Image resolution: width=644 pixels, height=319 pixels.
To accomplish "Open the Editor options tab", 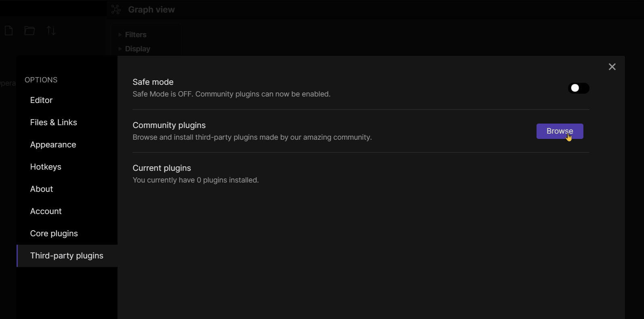I will point(41,100).
